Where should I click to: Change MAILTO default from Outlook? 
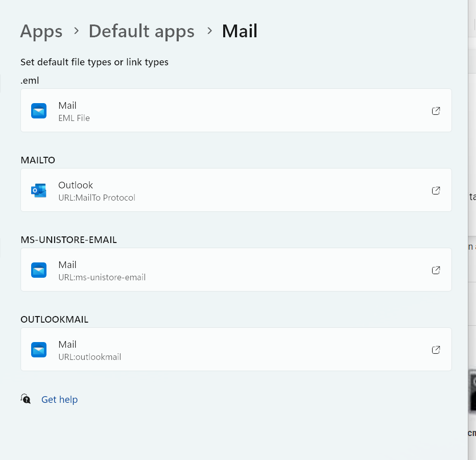[x=236, y=190]
